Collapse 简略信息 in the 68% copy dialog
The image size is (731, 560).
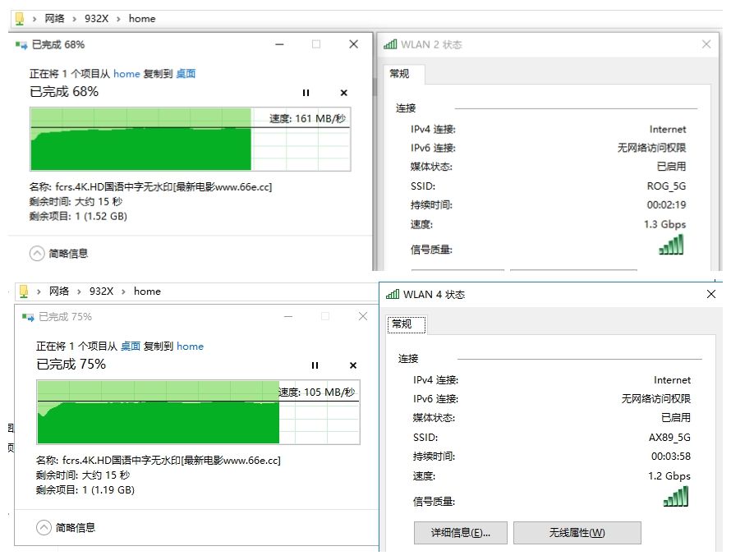pos(37,254)
